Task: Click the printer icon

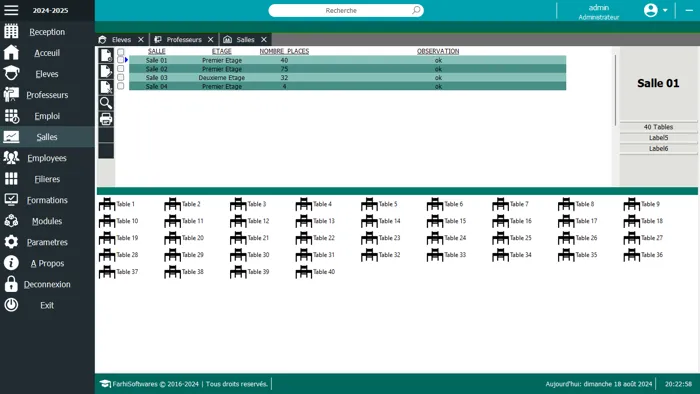Action: (x=106, y=119)
